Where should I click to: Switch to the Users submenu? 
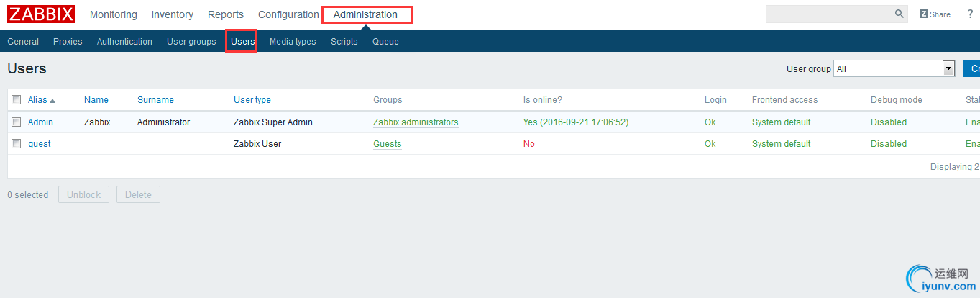click(243, 42)
